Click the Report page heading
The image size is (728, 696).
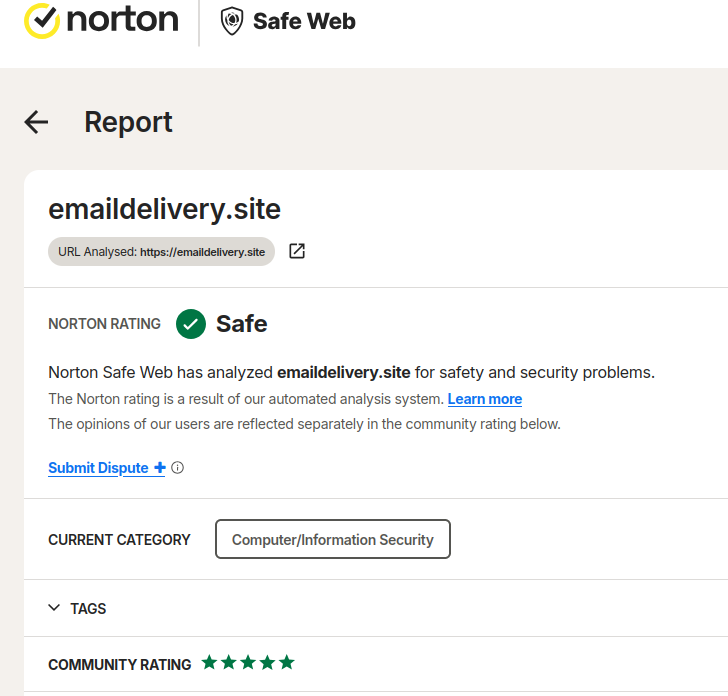click(x=128, y=122)
